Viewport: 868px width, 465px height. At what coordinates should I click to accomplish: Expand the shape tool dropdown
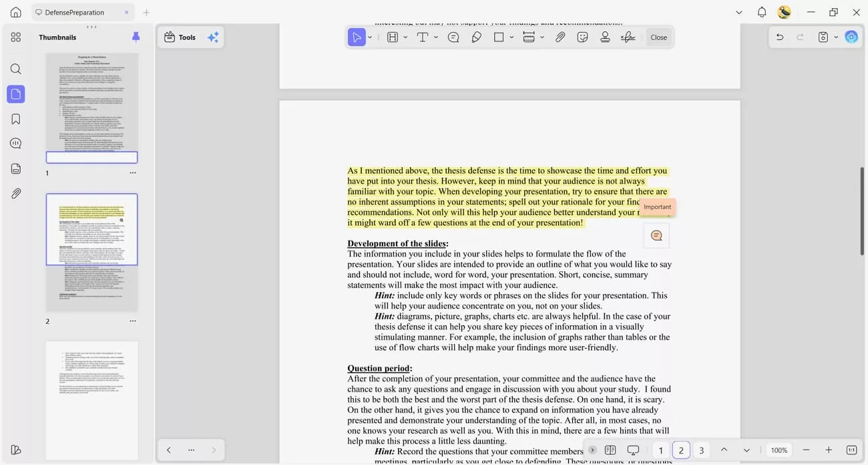coord(511,37)
